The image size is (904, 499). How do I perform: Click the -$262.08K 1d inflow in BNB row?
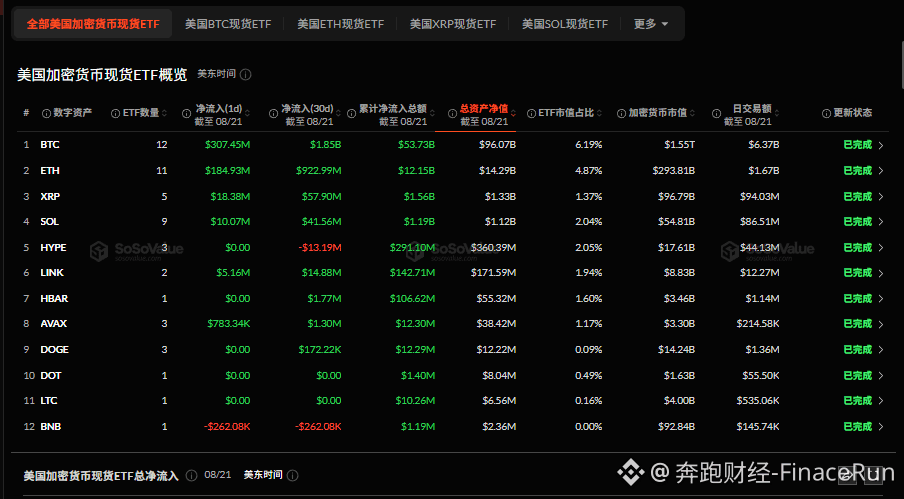tap(227, 426)
